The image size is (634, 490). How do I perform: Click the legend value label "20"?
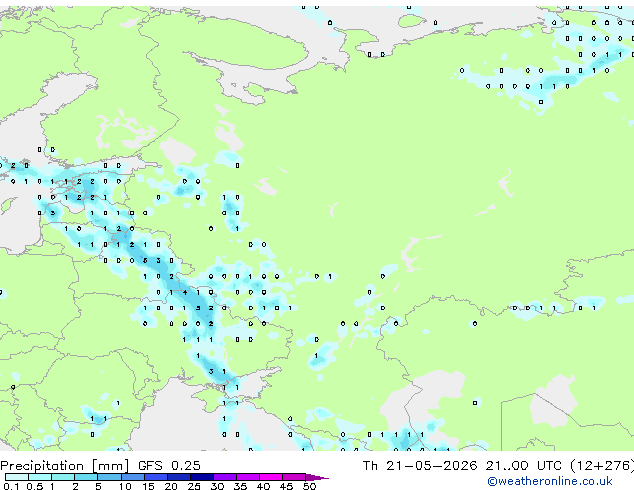click(x=171, y=486)
